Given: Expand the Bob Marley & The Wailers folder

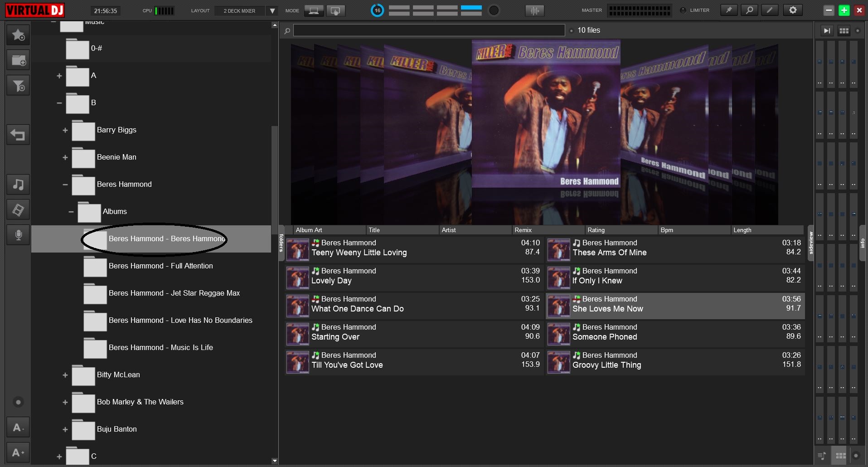Looking at the screenshot, I should coord(65,403).
